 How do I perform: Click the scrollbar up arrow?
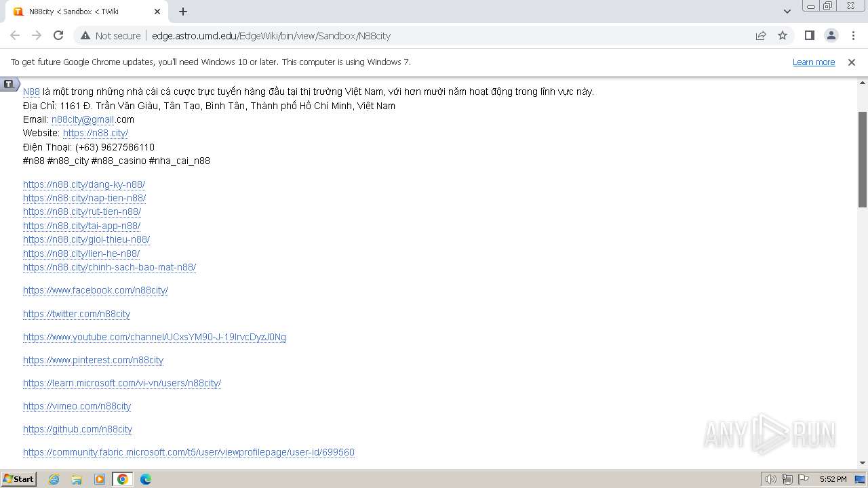[x=863, y=83]
